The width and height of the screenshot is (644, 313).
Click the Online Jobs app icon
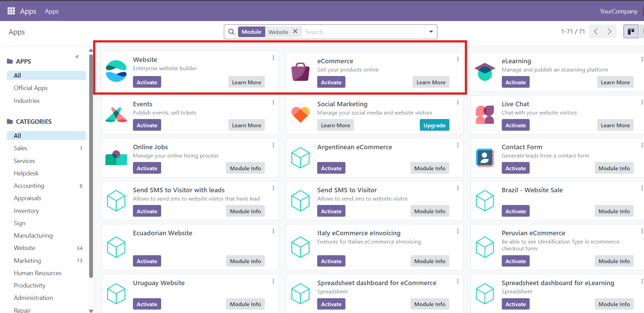pos(116,158)
